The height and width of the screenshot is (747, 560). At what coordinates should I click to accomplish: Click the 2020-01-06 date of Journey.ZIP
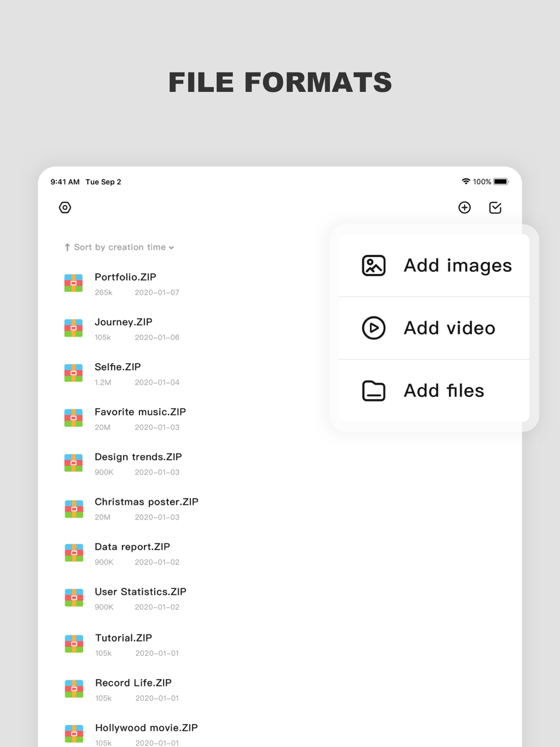click(157, 338)
